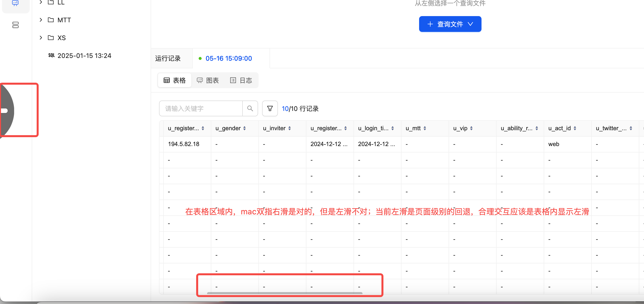Open run record 05-16 15:09:00 tab
The height and width of the screenshot is (304, 644).
(229, 58)
